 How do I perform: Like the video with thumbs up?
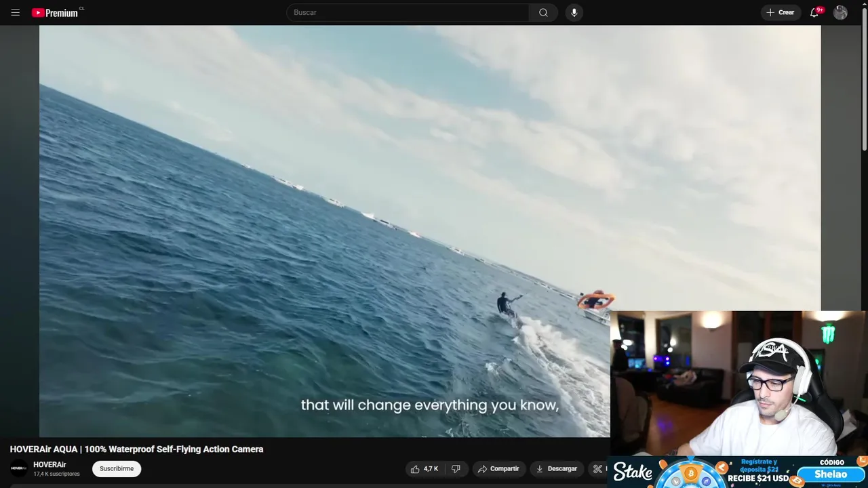pyautogui.click(x=425, y=468)
